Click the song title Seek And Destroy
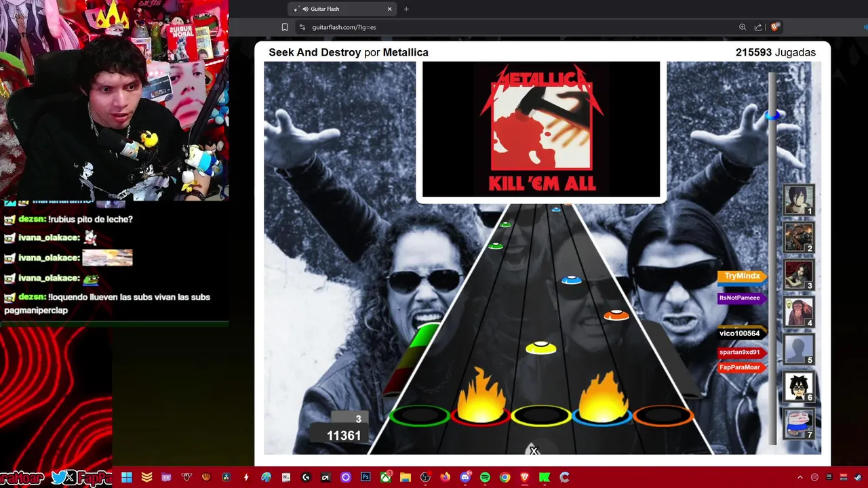Viewport: 868px width, 488px height. 315,52
